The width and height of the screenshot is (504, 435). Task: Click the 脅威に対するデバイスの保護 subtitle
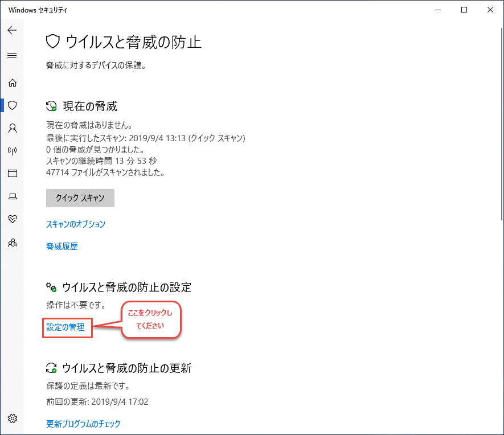(96, 65)
